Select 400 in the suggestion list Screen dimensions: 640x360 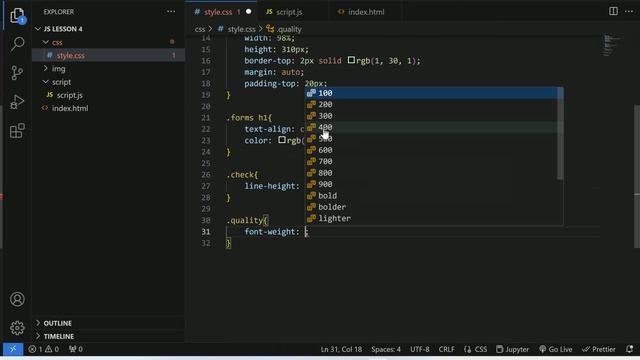431,127
